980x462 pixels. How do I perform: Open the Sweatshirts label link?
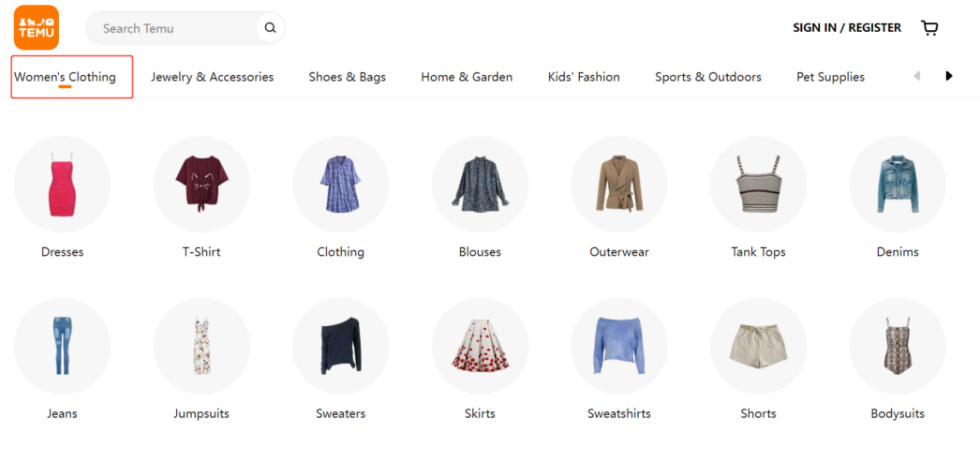619,414
